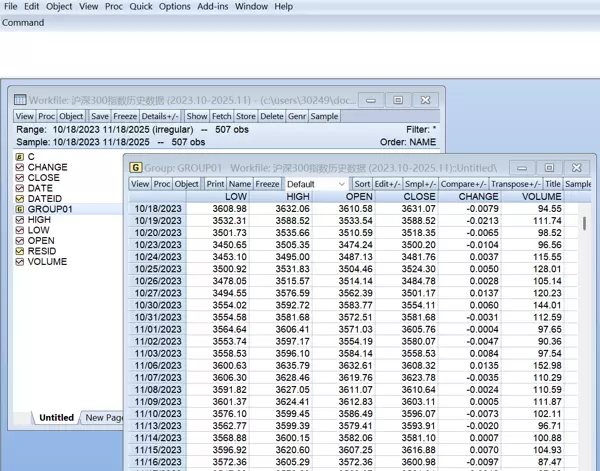This screenshot has height=471, width=600.
Task: Click the RESID series icon
Action: (19, 251)
